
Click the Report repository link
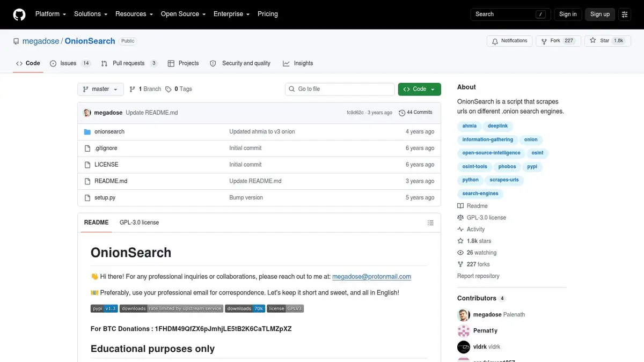(478, 276)
